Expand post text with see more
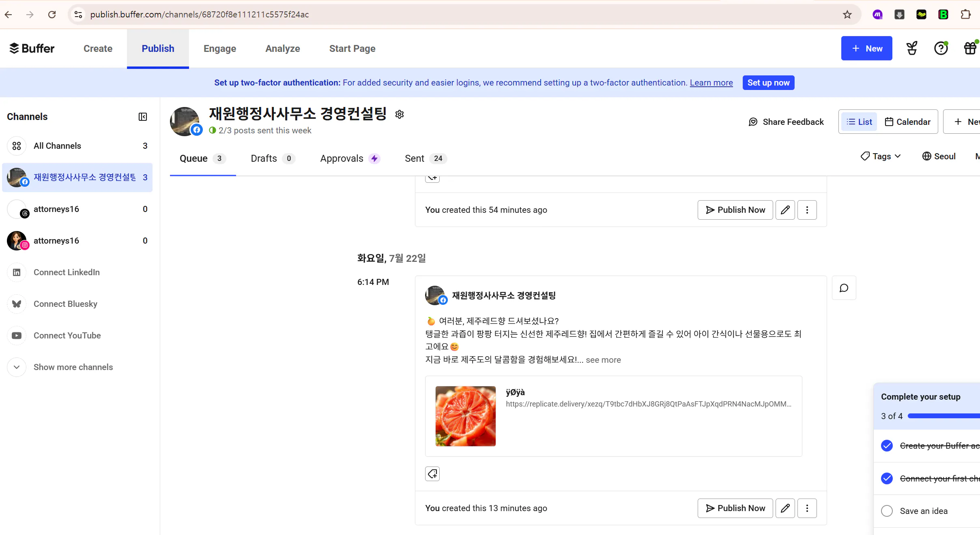The height and width of the screenshot is (535, 980). pos(603,360)
